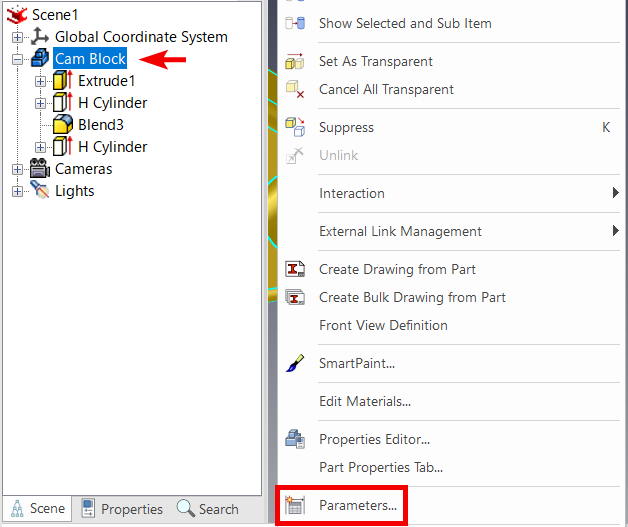The image size is (628, 527).
Task: Expand the Extrude1 node
Action: coord(40,81)
